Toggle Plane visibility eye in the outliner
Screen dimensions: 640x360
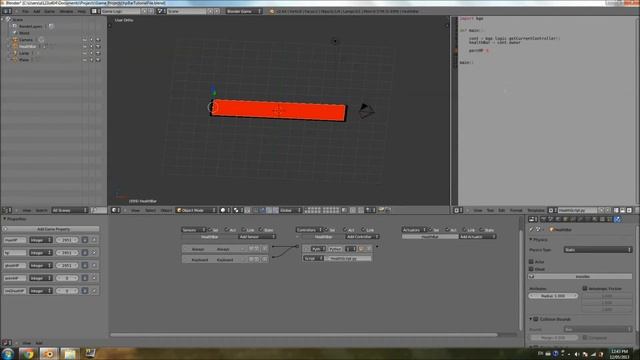point(84,60)
